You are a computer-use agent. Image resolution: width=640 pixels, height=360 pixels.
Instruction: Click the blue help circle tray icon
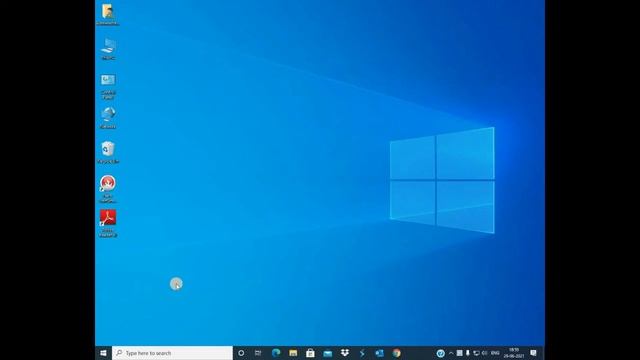coord(440,353)
